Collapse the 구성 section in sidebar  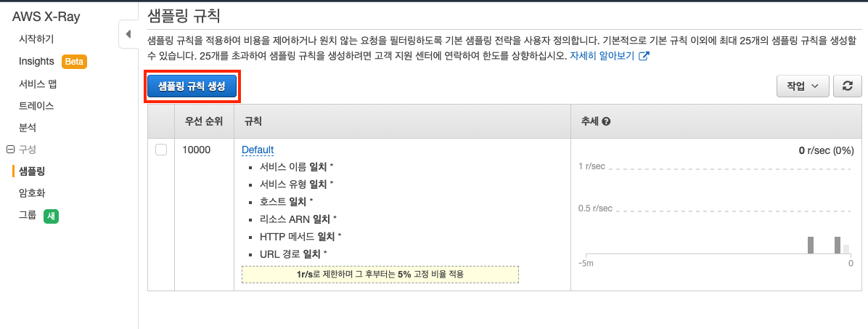(x=10, y=149)
